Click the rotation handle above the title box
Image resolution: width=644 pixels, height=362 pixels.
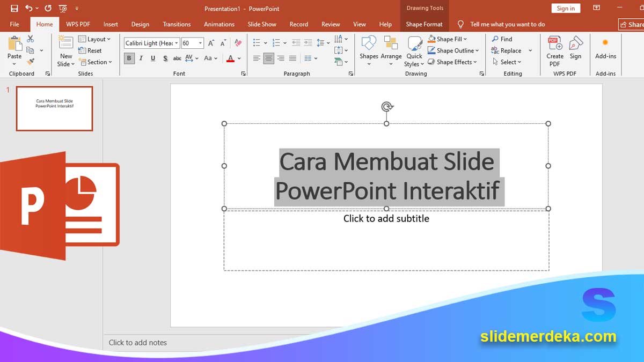[x=386, y=107]
